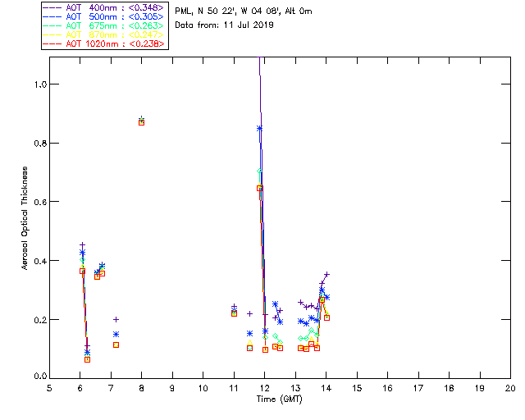525x420 pixels.
Task: Click the x-axis label 8
Action: (142, 388)
